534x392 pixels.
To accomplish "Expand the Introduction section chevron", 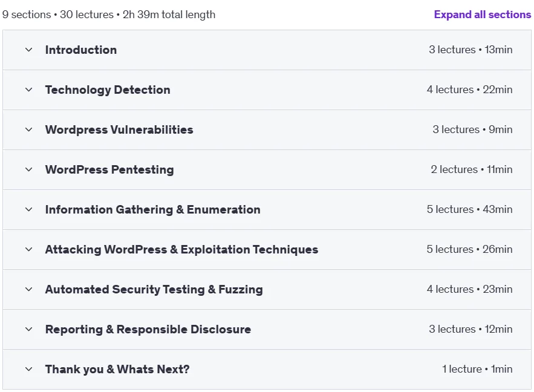I will 29,50.
